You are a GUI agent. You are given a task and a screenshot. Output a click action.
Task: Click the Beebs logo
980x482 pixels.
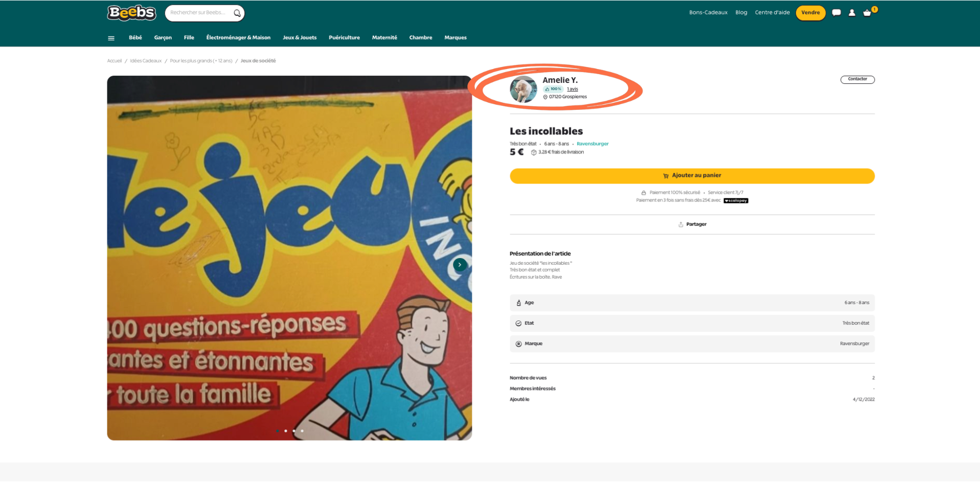pos(131,13)
